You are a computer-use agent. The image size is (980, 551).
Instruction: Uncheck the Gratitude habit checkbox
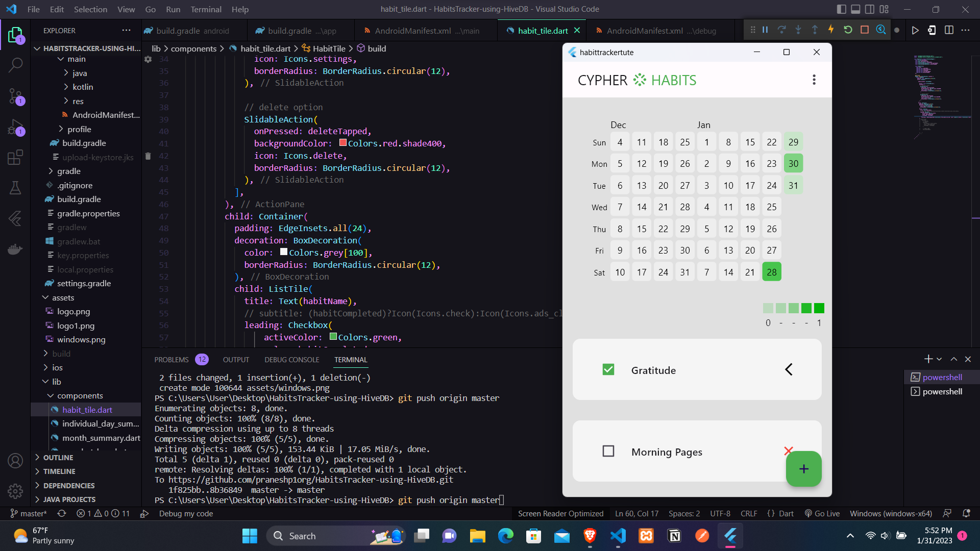point(608,370)
